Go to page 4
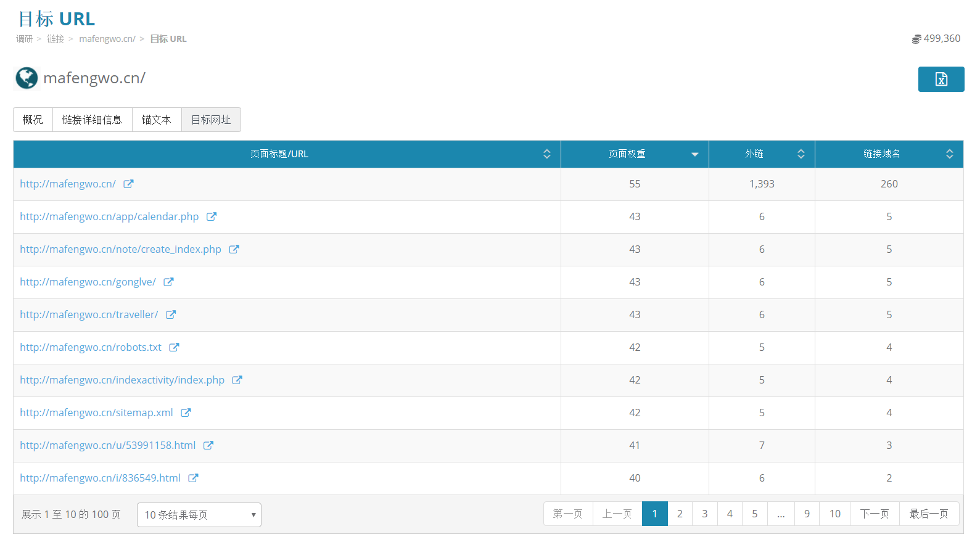This screenshot has width=980, height=542. coord(730,514)
